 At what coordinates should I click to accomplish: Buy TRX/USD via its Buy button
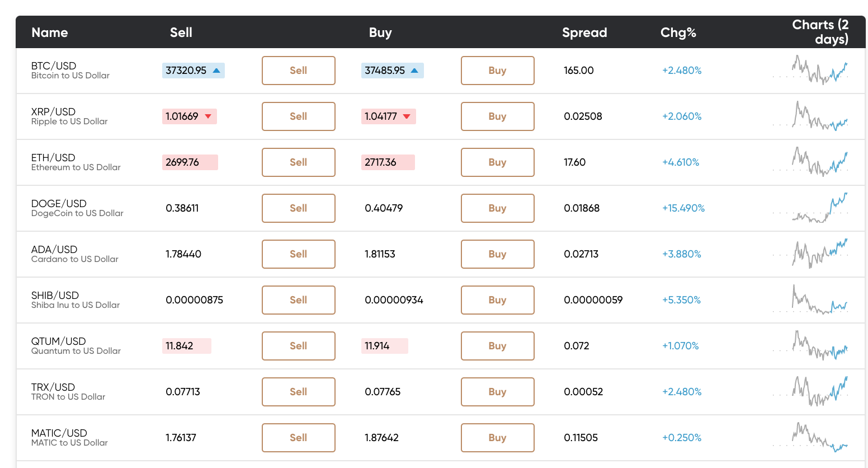pyautogui.click(x=498, y=392)
